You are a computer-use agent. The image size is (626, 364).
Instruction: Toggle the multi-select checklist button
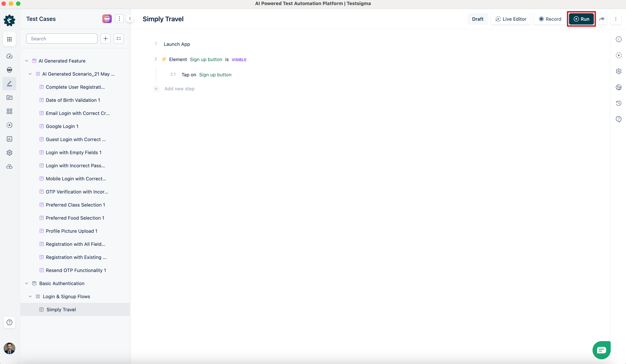(x=118, y=39)
